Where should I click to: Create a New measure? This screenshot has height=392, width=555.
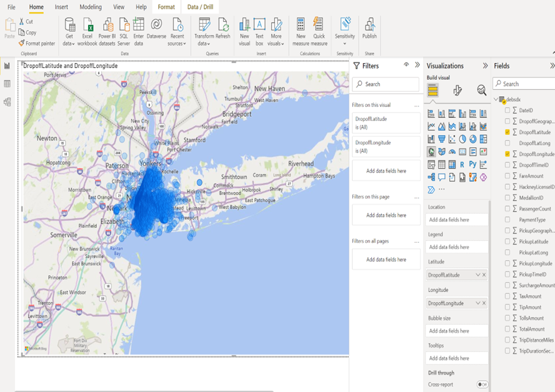301,32
